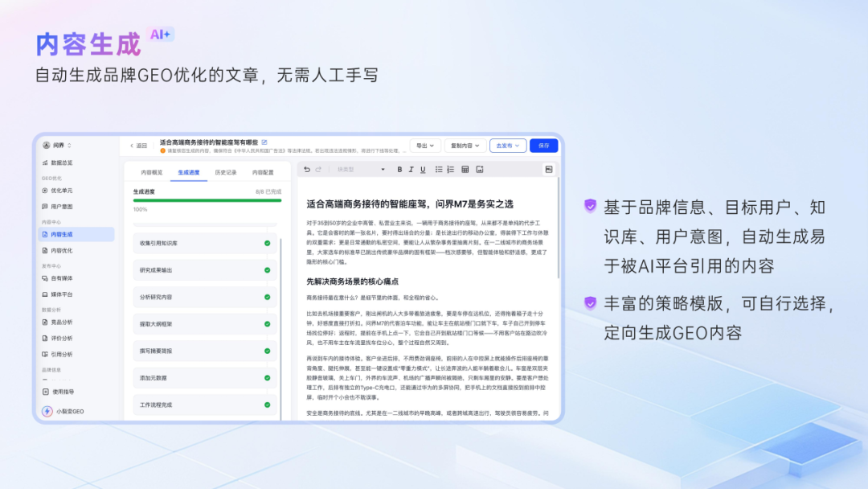Screen dimensions: 868x489
Task: Click the 保存 save button
Action: [545, 146]
